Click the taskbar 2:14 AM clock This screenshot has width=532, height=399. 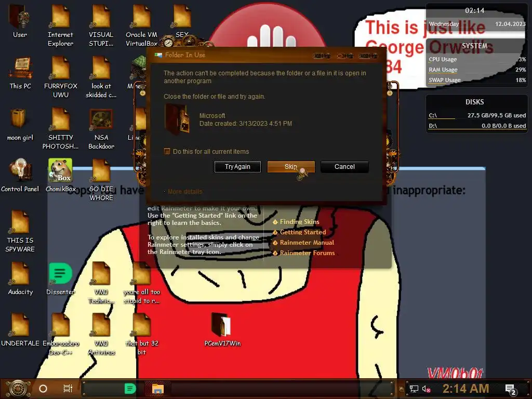point(465,389)
